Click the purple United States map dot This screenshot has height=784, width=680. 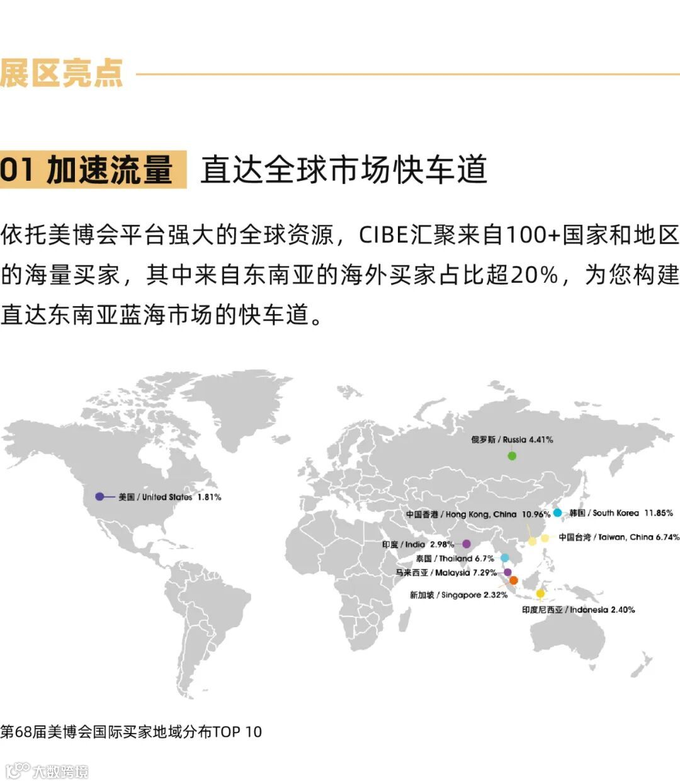click(99, 496)
